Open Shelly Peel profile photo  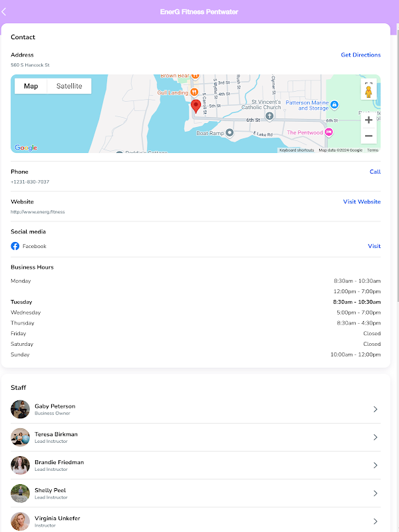21,493
